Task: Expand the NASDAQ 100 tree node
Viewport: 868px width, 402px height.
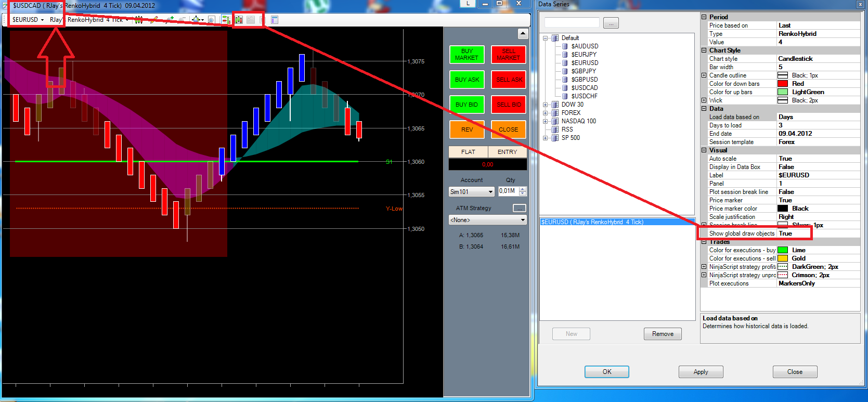Action: (x=545, y=121)
